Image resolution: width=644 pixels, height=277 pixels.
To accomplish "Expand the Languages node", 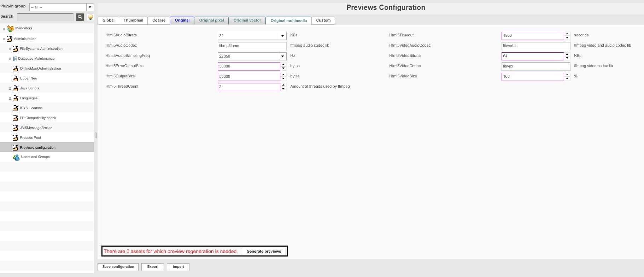I will [x=10, y=99].
